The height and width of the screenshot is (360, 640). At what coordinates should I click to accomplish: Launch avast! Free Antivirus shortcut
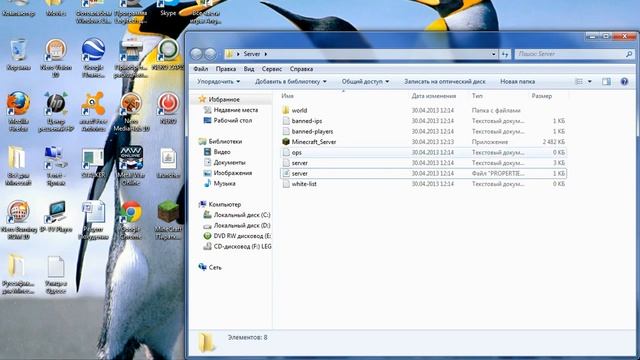coord(93,111)
